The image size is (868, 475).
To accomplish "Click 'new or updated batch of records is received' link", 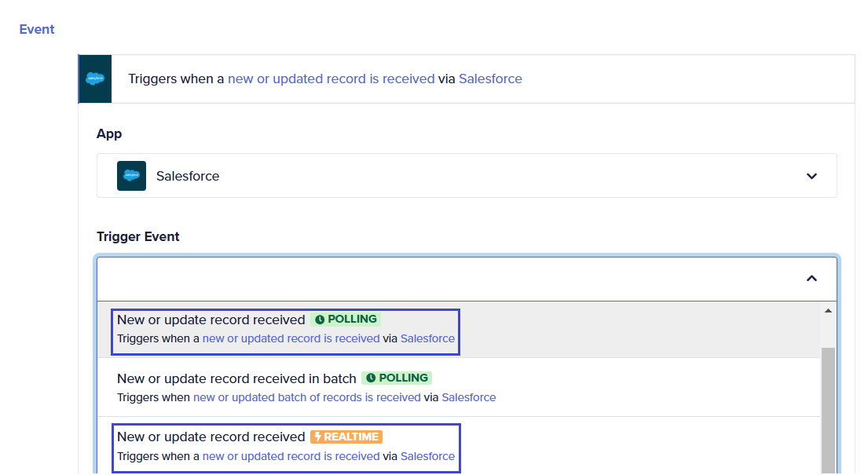I will pyautogui.click(x=306, y=397).
